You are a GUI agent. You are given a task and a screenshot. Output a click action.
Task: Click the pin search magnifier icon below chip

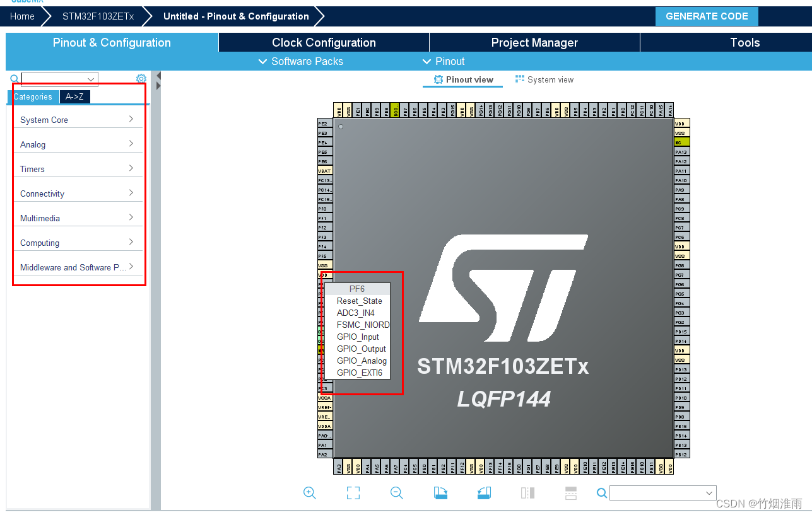pos(602,493)
